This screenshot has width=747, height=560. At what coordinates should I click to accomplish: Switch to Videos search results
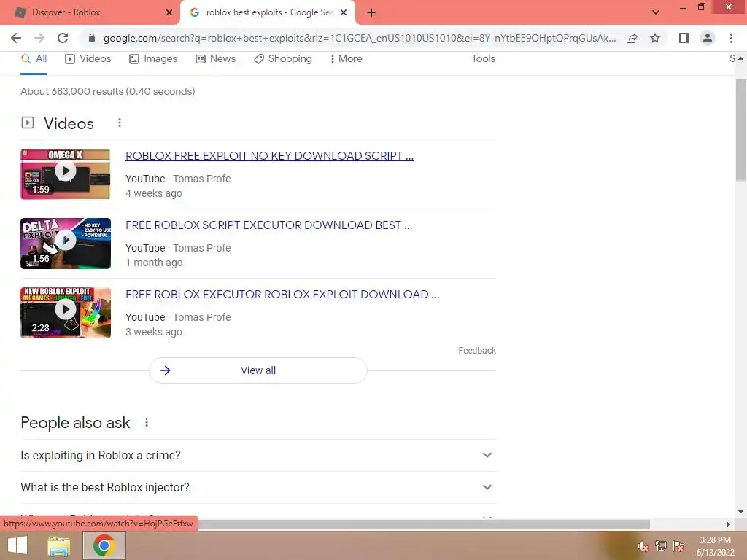[x=88, y=58]
